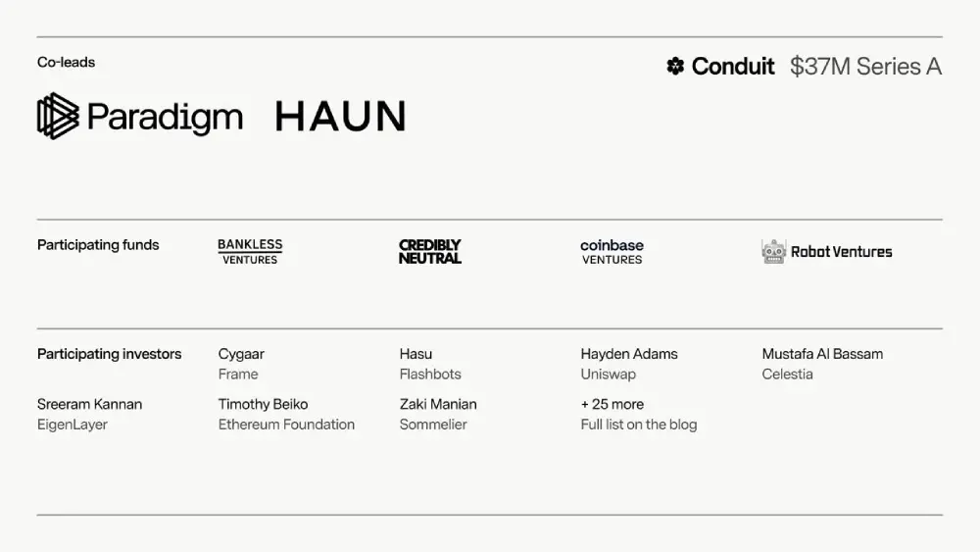Screen dimensions: 980x552
Task: Select Zaki Manian from investors
Action: click(x=438, y=404)
